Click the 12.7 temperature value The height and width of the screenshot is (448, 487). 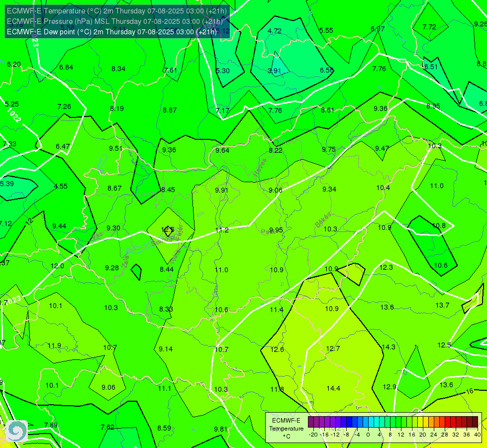(x=333, y=348)
